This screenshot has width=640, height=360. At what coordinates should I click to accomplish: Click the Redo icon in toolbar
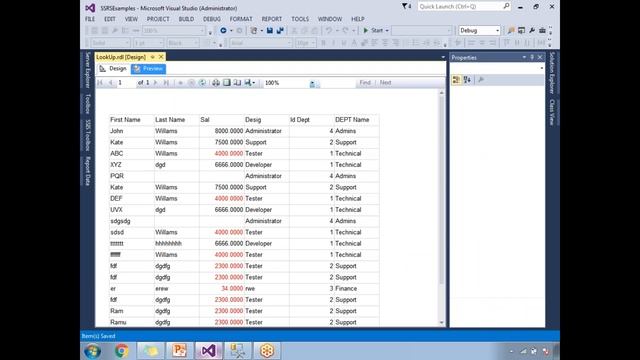(x=345, y=31)
